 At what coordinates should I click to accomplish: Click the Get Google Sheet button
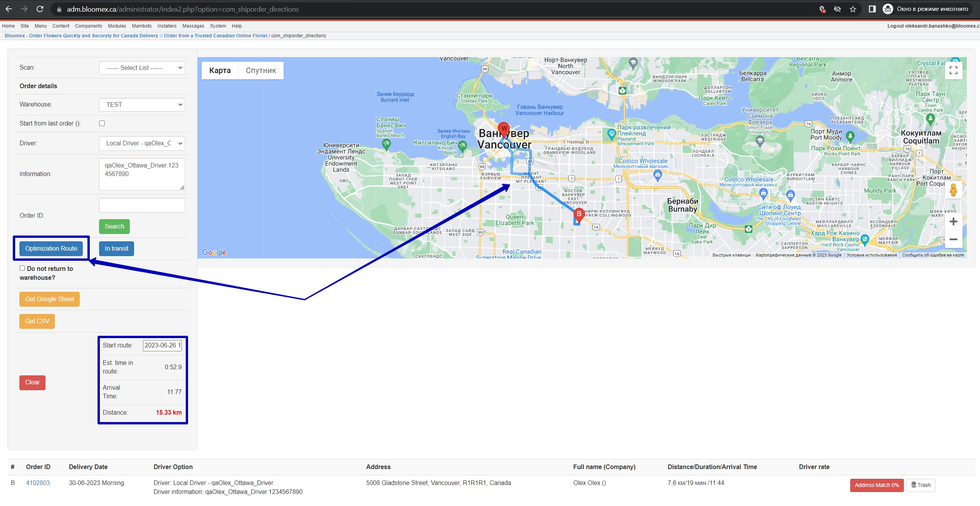[49, 299]
